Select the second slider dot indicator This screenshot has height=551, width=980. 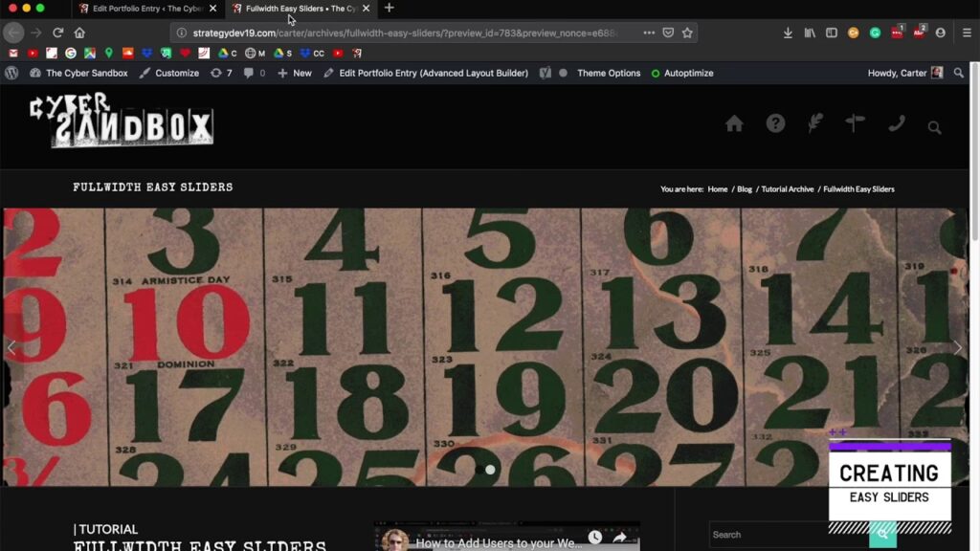click(x=490, y=470)
